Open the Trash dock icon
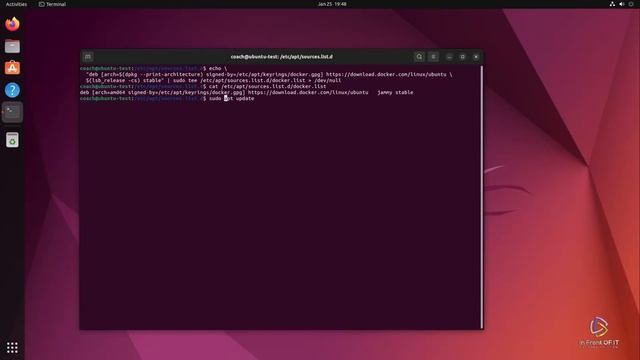The image size is (640, 360). click(x=12, y=140)
